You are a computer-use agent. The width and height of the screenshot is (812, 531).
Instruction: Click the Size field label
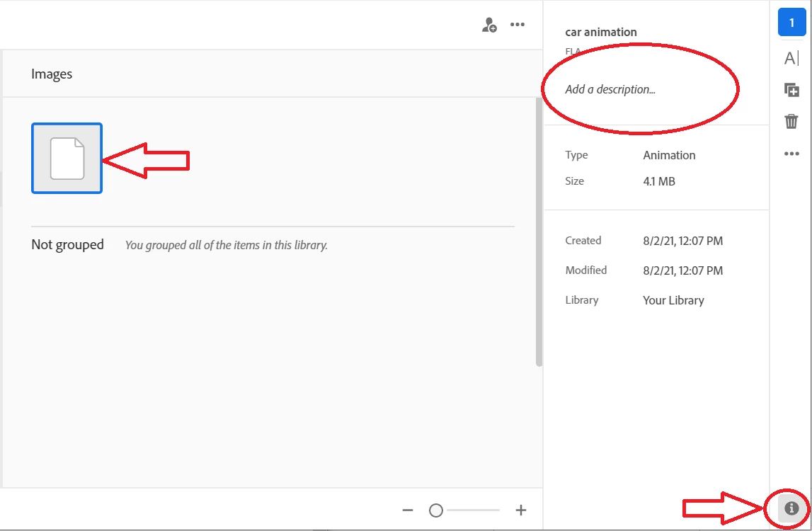574,181
